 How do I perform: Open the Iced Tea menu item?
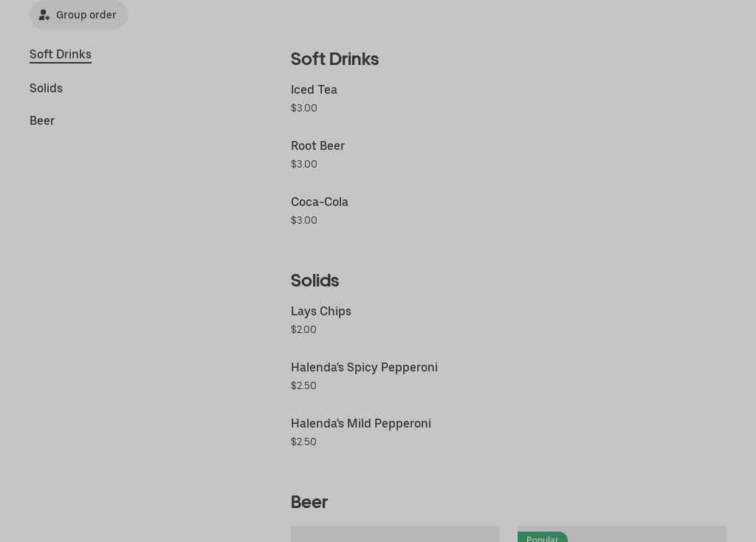point(314,89)
